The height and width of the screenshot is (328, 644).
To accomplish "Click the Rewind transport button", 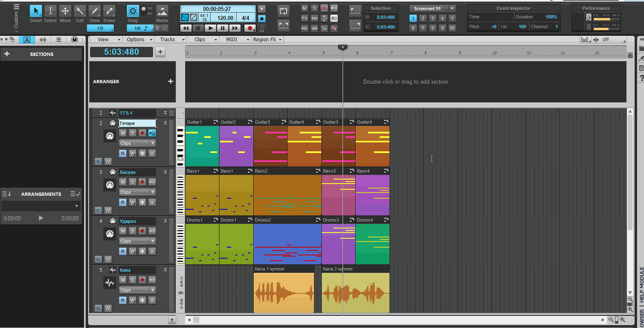I will 186,28.
